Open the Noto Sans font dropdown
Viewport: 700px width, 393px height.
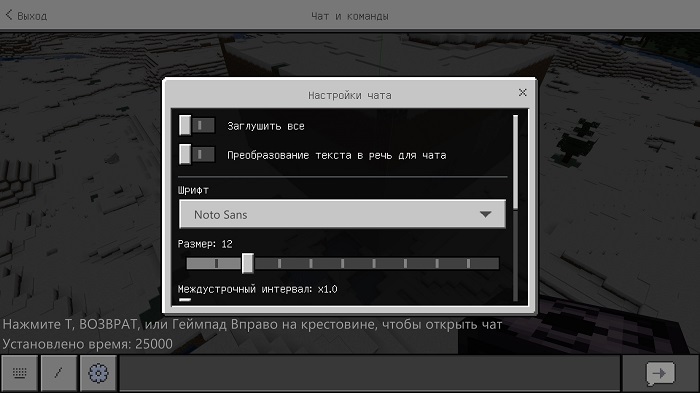point(342,214)
